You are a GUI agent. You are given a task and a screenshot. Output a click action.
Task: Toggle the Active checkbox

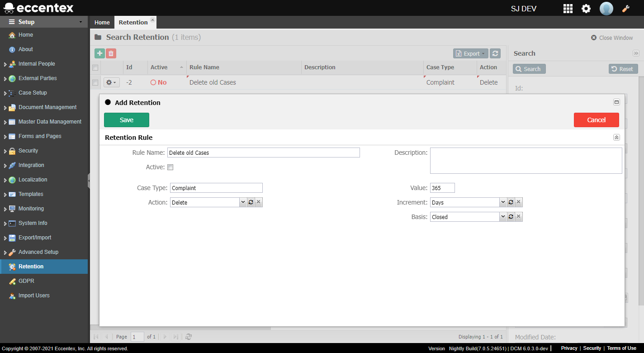[170, 167]
